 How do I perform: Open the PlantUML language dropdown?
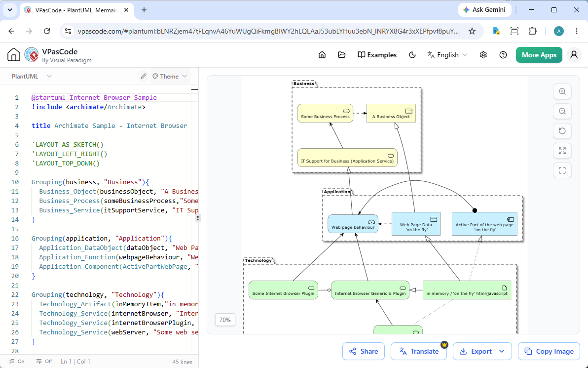point(32,76)
